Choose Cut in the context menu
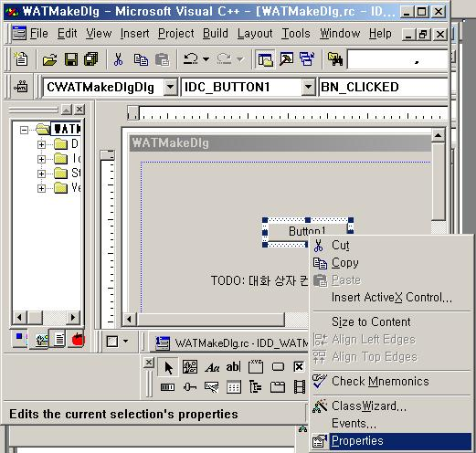 (391, 245)
